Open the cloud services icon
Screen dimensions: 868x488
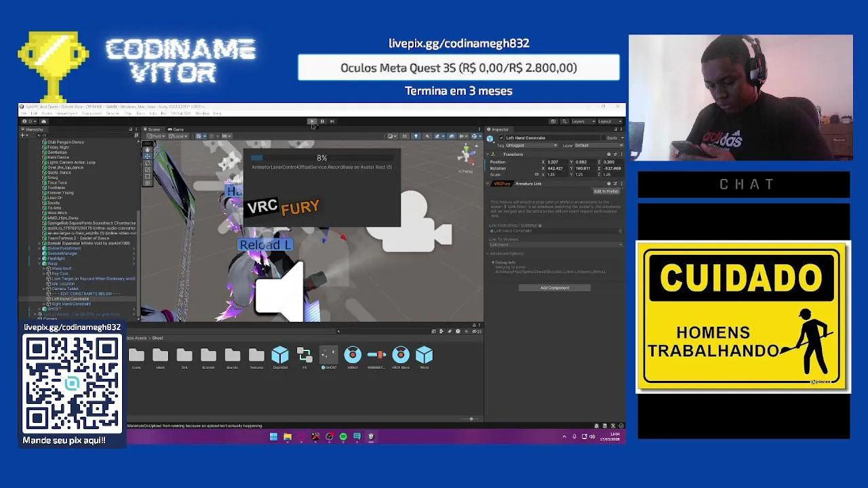(x=43, y=121)
